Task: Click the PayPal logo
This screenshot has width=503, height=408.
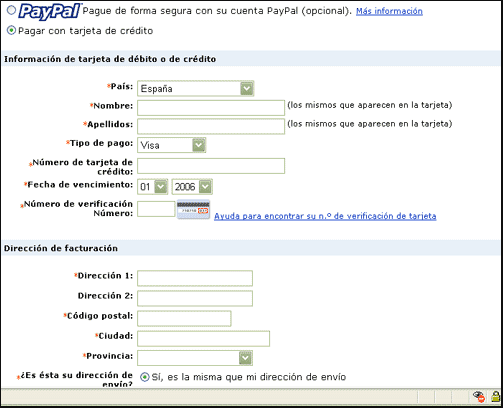Action: (49, 11)
